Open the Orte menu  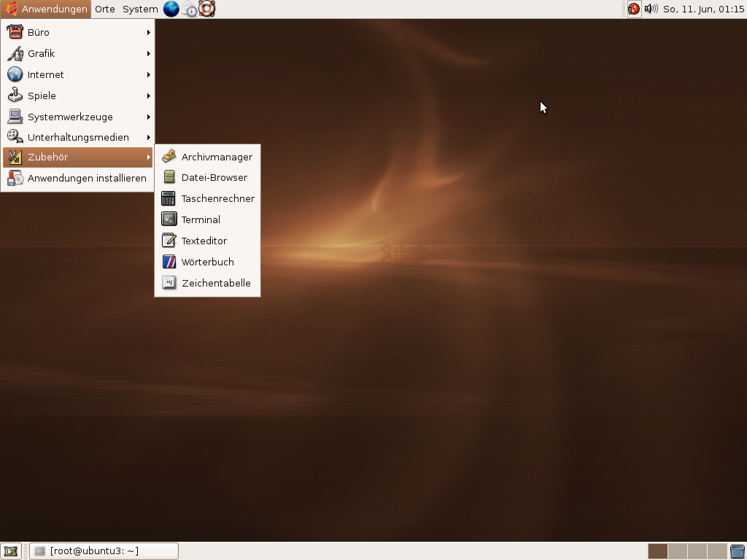[105, 9]
